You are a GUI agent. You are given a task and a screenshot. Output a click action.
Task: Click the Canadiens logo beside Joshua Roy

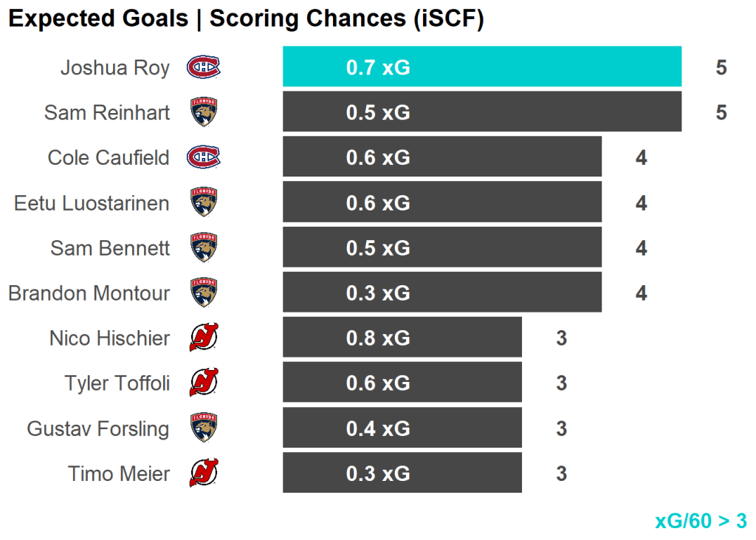click(x=204, y=68)
